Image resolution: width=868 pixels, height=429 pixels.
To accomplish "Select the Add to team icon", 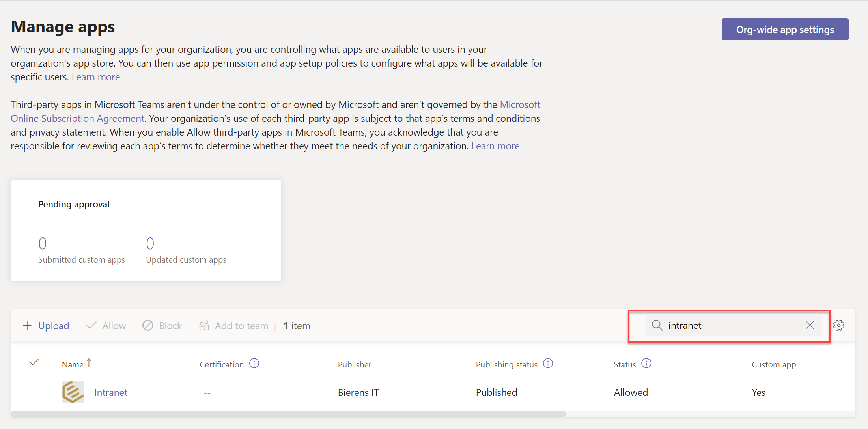I will coord(204,325).
